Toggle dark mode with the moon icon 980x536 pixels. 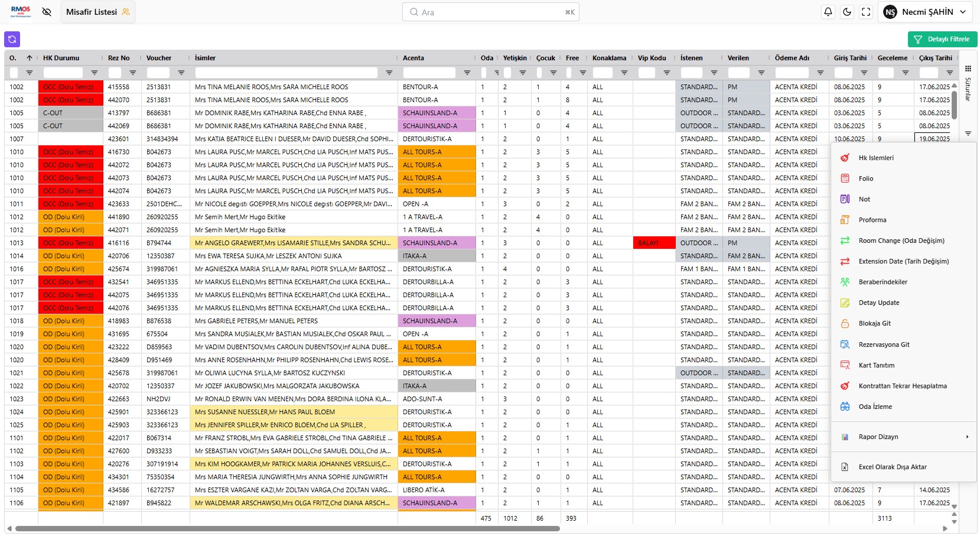point(847,12)
